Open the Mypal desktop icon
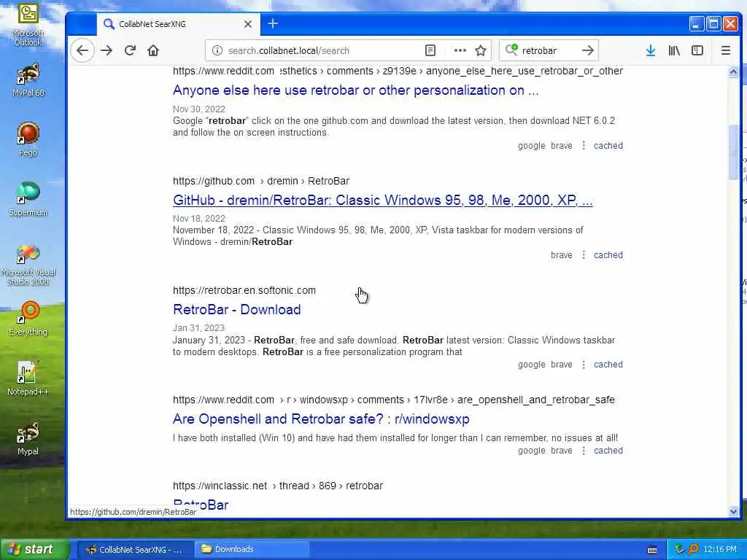Image resolution: width=747 pixels, height=560 pixels. (x=28, y=438)
